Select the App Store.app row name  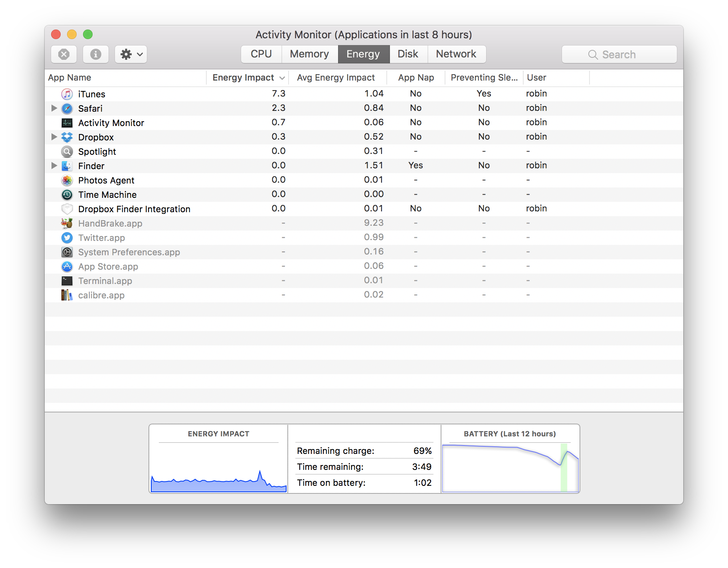coord(108,266)
